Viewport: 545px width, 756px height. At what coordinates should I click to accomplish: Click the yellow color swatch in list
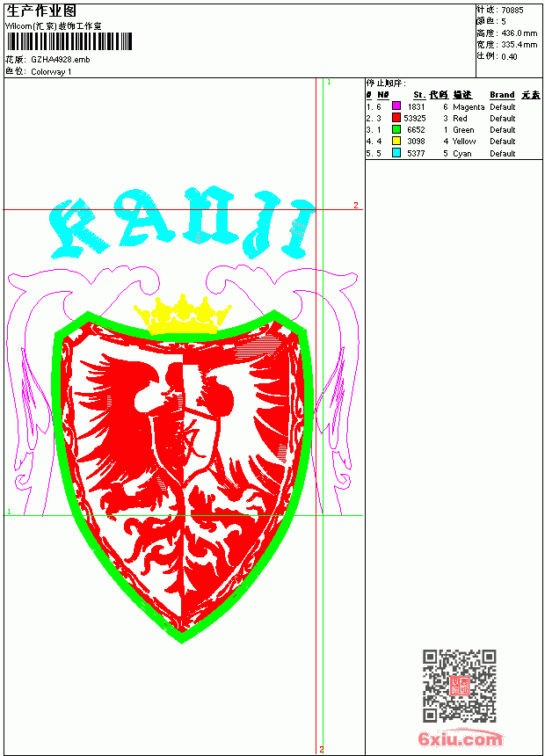[396, 141]
